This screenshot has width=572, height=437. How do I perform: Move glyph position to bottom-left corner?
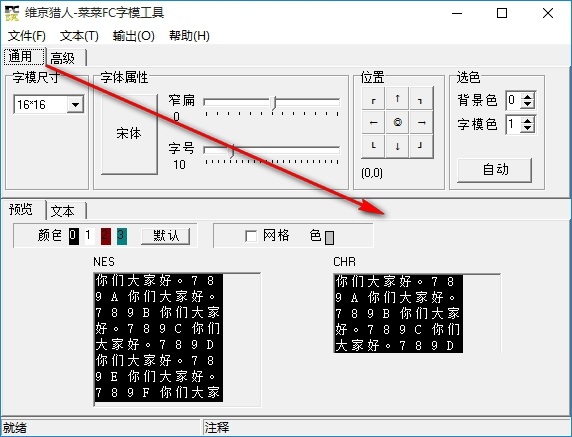[x=373, y=146]
